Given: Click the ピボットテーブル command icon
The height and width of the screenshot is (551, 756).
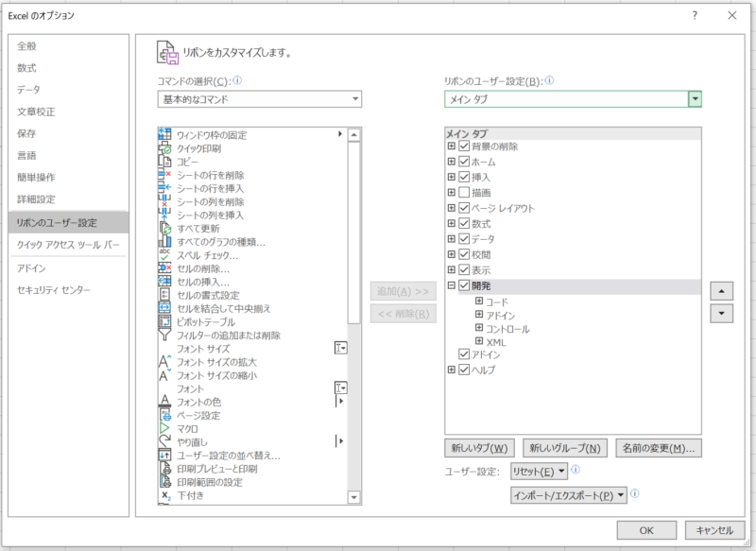Looking at the screenshot, I should coord(164,322).
